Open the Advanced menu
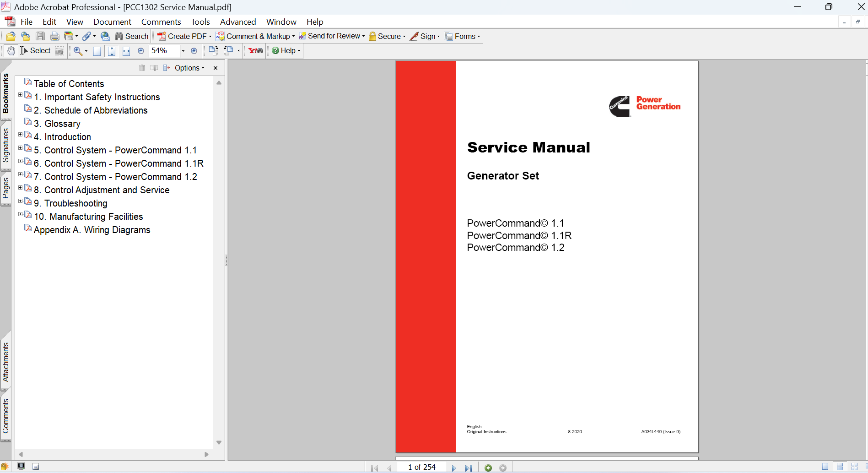868x473 pixels. point(238,22)
